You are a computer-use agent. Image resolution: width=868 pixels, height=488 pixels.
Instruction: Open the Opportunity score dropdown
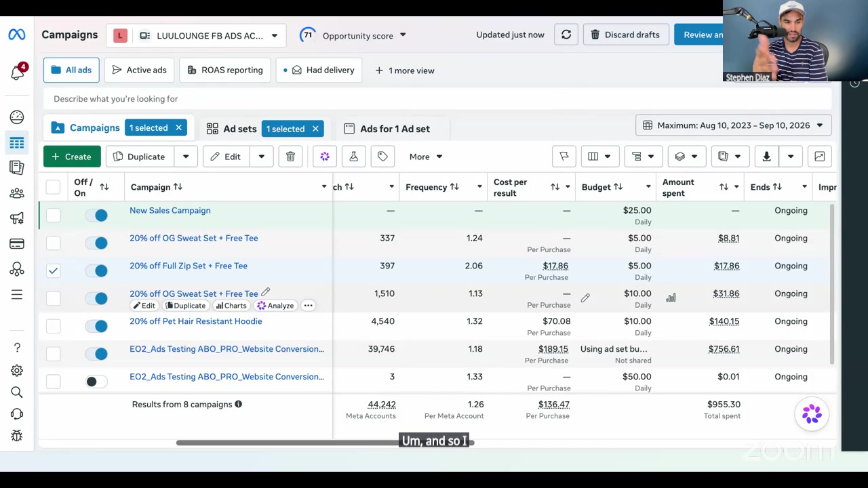pyautogui.click(x=357, y=35)
